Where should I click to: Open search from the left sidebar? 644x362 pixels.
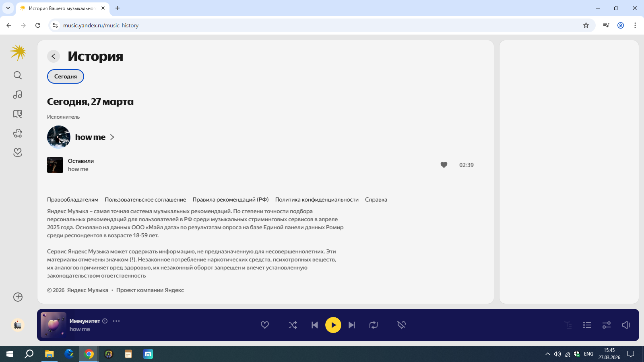click(18, 75)
